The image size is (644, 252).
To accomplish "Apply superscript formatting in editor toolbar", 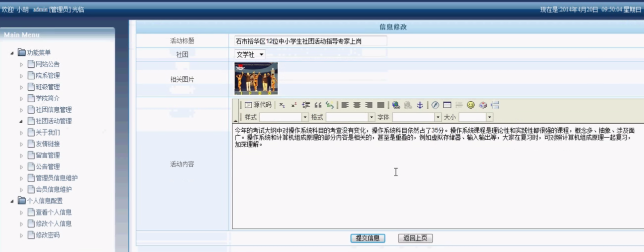I will pyautogui.click(x=294, y=105).
